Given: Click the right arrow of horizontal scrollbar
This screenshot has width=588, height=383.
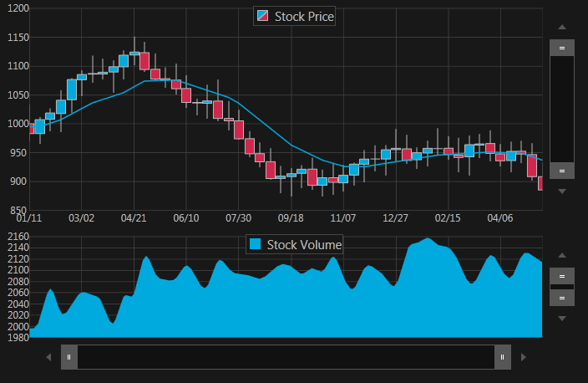Looking at the screenshot, I should click(x=523, y=357).
